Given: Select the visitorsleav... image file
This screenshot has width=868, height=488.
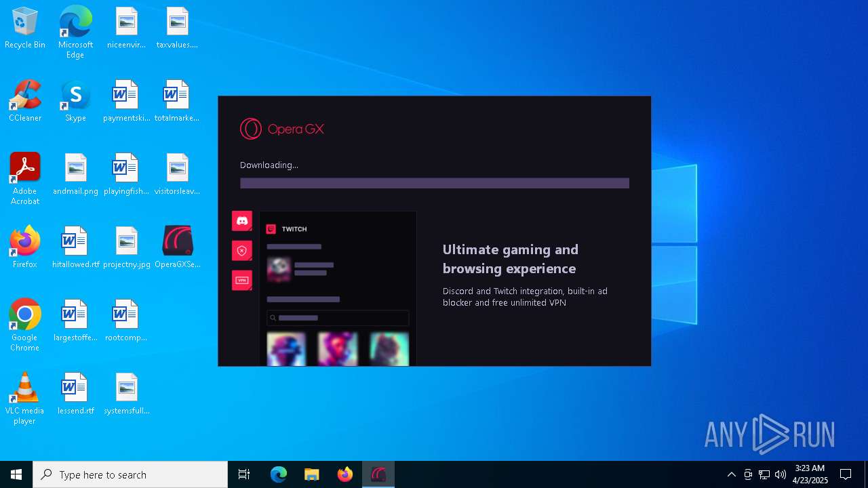Looking at the screenshot, I should point(177,175).
